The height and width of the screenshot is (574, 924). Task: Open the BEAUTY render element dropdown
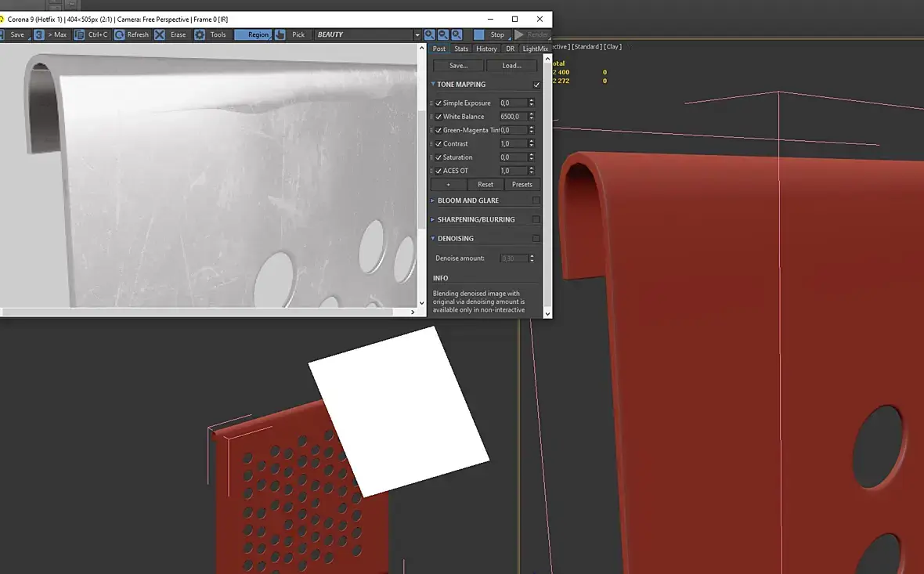417,34
